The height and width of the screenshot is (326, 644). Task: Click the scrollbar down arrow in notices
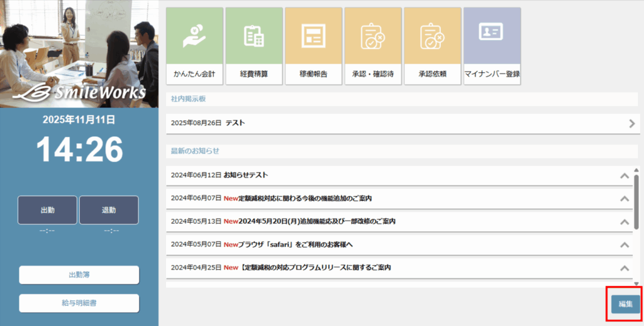(636, 284)
